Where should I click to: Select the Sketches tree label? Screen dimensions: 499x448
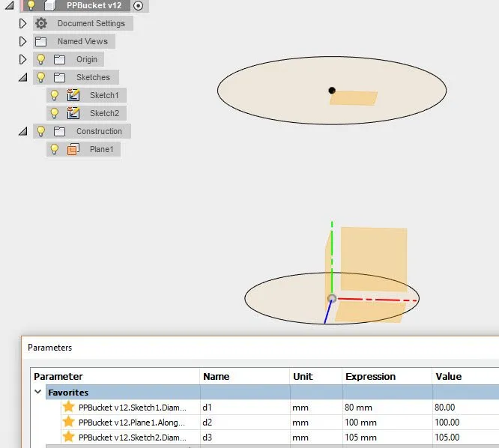point(93,77)
